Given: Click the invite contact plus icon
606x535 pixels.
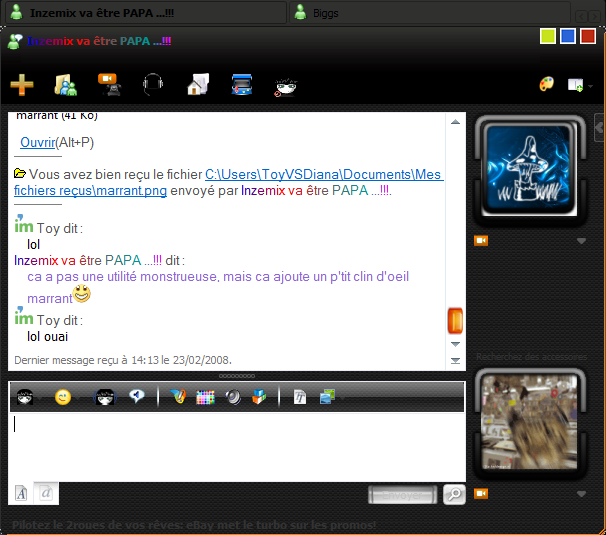Looking at the screenshot, I should pos(22,85).
